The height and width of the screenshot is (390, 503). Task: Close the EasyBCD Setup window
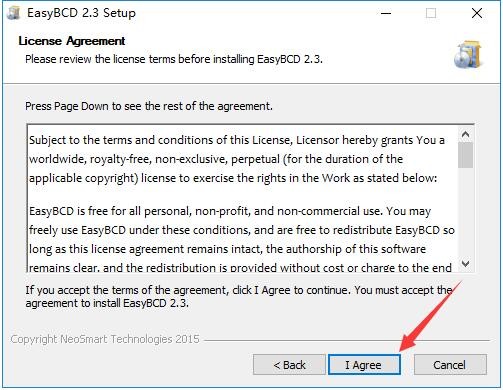pyautogui.click(x=477, y=13)
